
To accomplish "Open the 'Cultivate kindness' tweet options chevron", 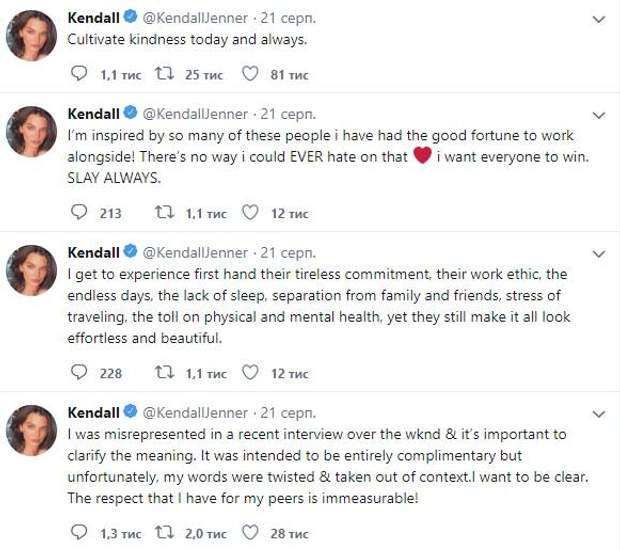I will click(x=599, y=20).
